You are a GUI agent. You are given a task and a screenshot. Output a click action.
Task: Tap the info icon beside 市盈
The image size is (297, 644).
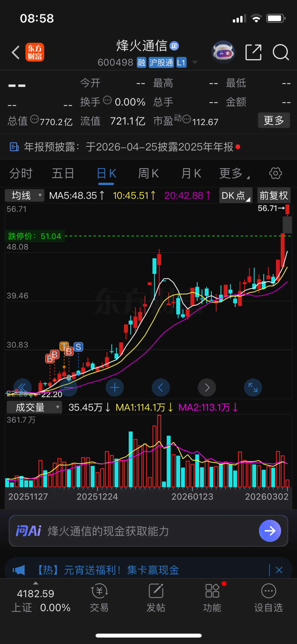(187, 119)
